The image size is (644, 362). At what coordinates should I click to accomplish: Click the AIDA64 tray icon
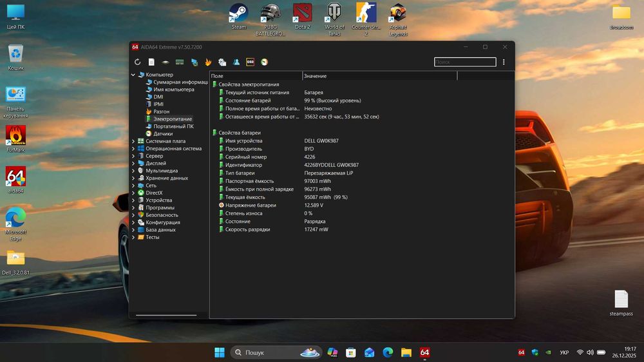pyautogui.click(x=521, y=352)
